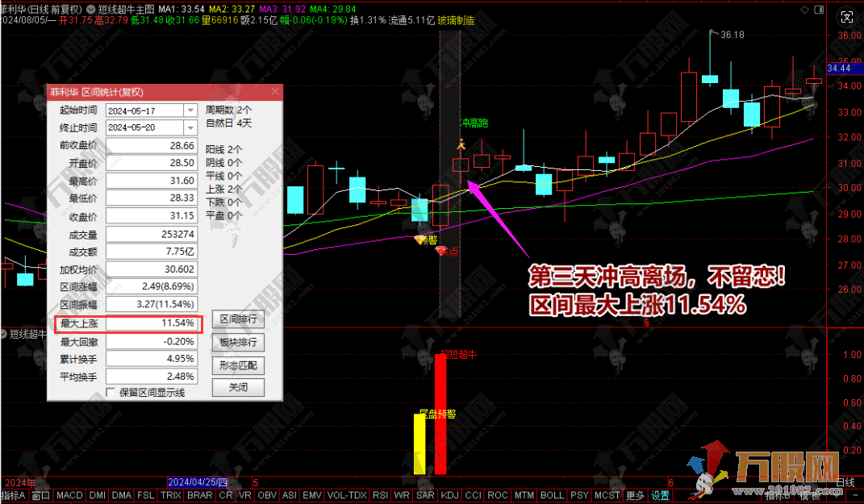This screenshot has width=864, height=504.
Task: Open the 起始时间 date dropdown
Action: pos(190,110)
